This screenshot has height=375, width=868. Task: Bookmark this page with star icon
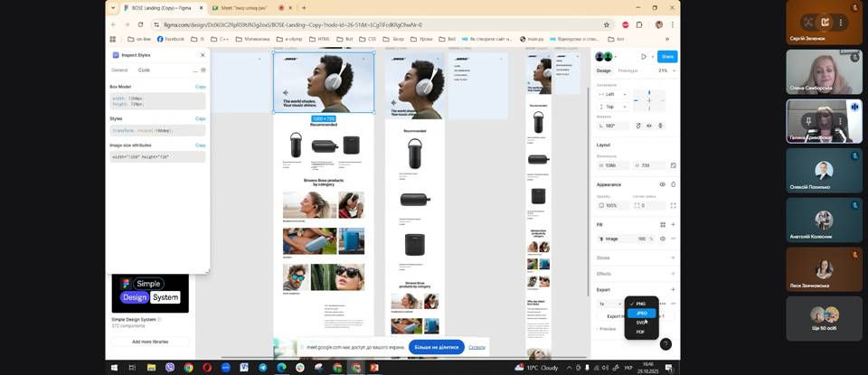[607, 25]
